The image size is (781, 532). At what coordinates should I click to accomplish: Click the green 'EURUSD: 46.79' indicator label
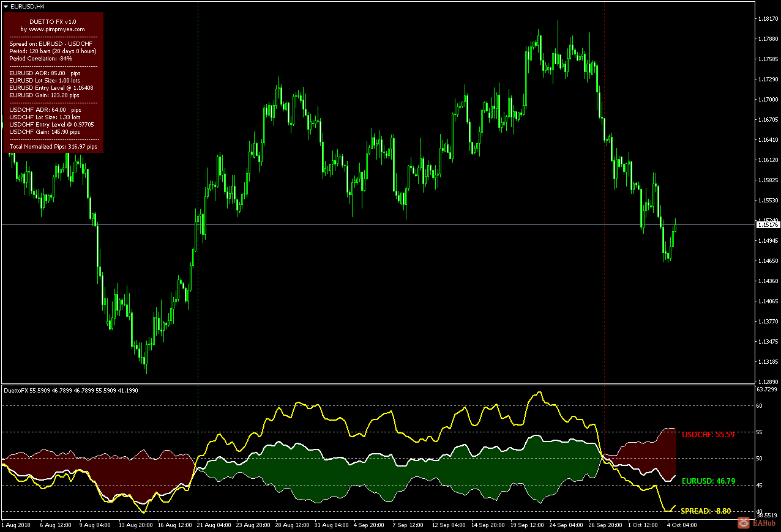708,481
